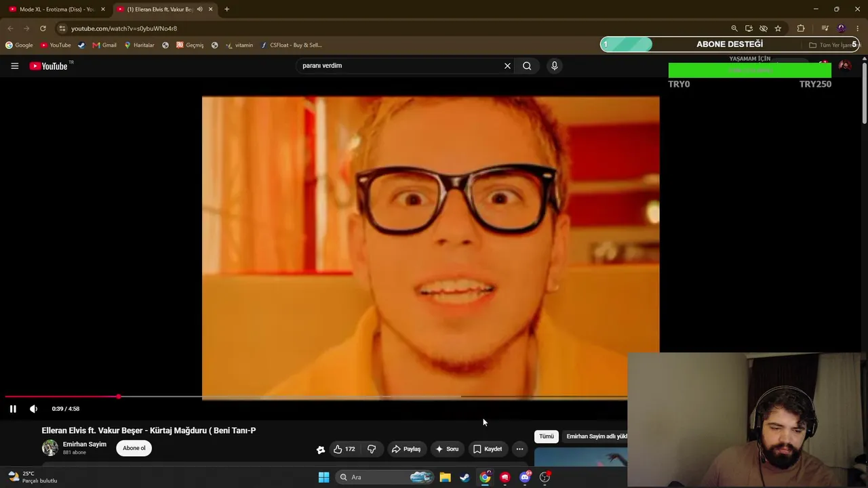
Task: Open Discord from the taskbar
Action: click(x=525, y=477)
